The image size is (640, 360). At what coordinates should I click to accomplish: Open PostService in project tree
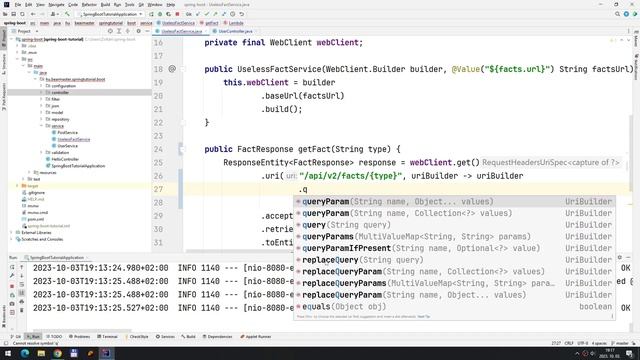(x=68, y=133)
